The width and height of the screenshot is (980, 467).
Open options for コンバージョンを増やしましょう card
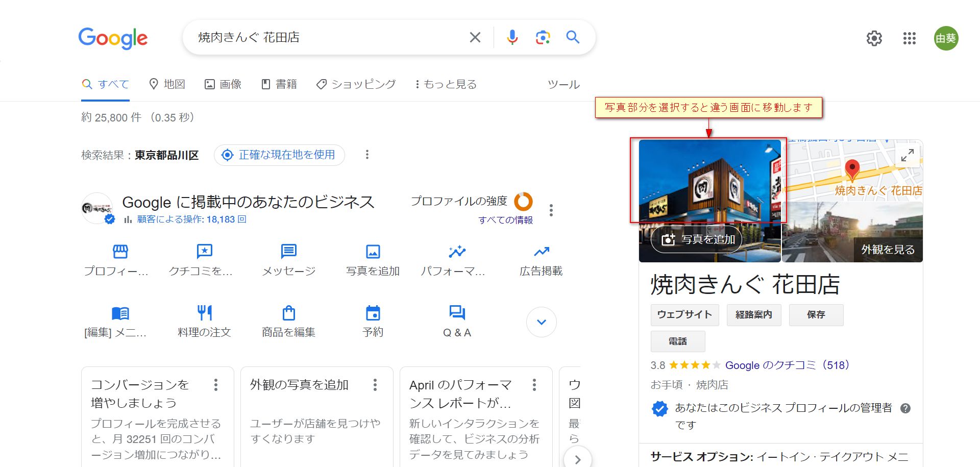[x=216, y=385]
